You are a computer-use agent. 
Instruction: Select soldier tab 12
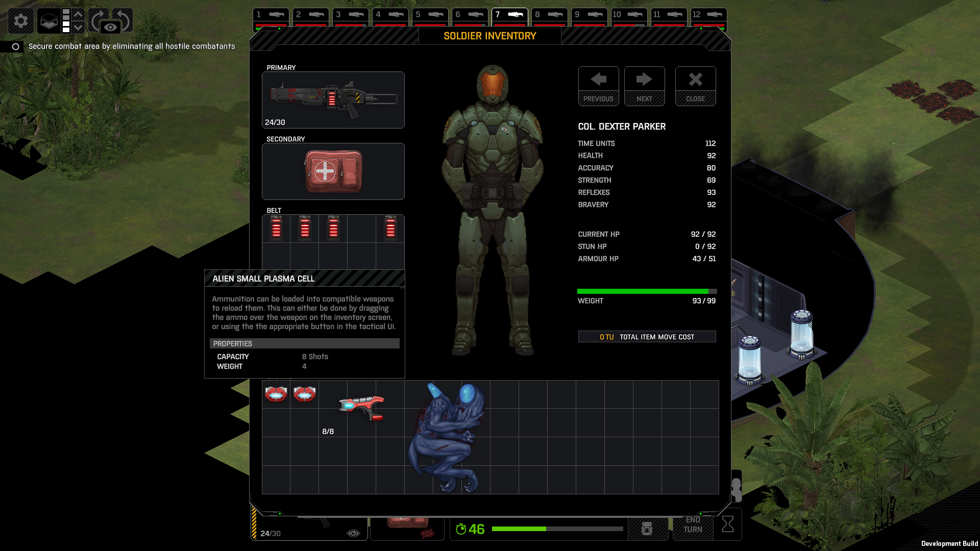[x=709, y=17]
